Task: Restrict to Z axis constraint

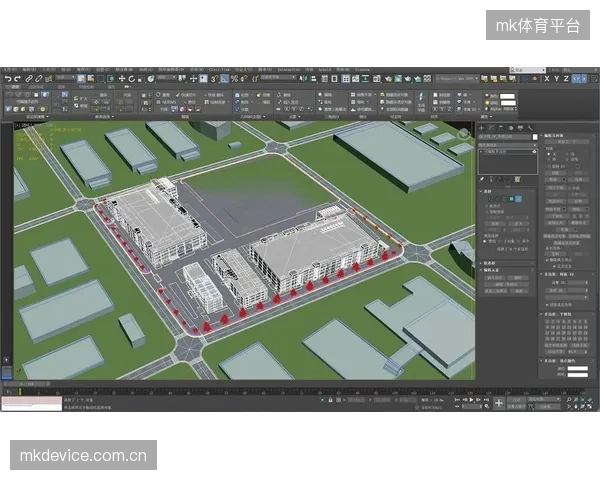Action: pyautogui.click(x=566, y=79)
